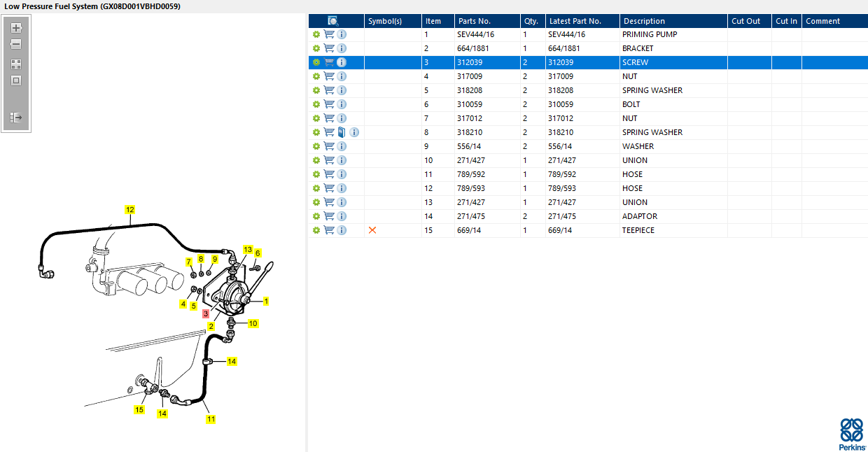Click parts number 664/1881
The image size is (868, 452).
point(473,48)
